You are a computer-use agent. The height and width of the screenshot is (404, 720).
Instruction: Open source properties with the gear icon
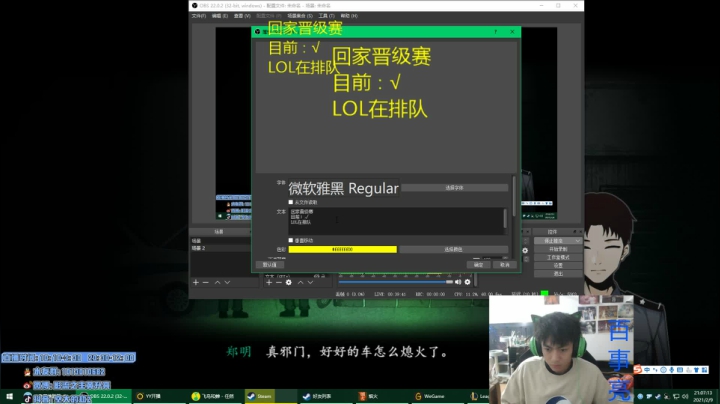coord(289,282)
